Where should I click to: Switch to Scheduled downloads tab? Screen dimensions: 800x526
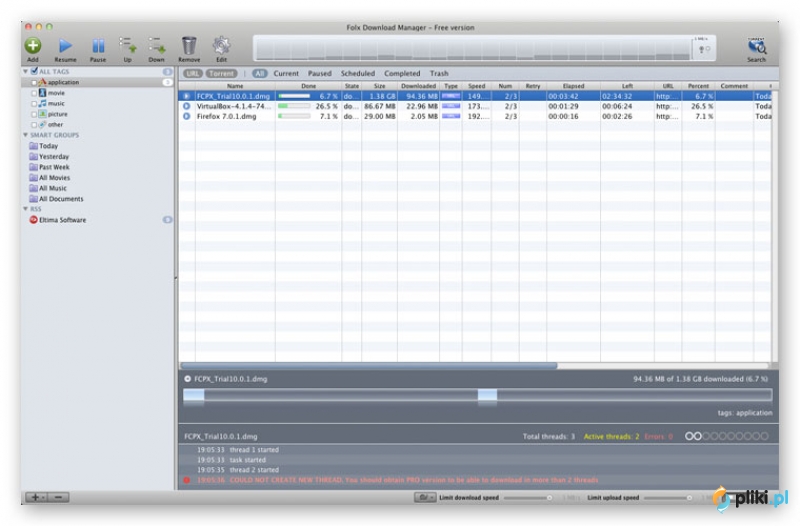coord(358,73)
